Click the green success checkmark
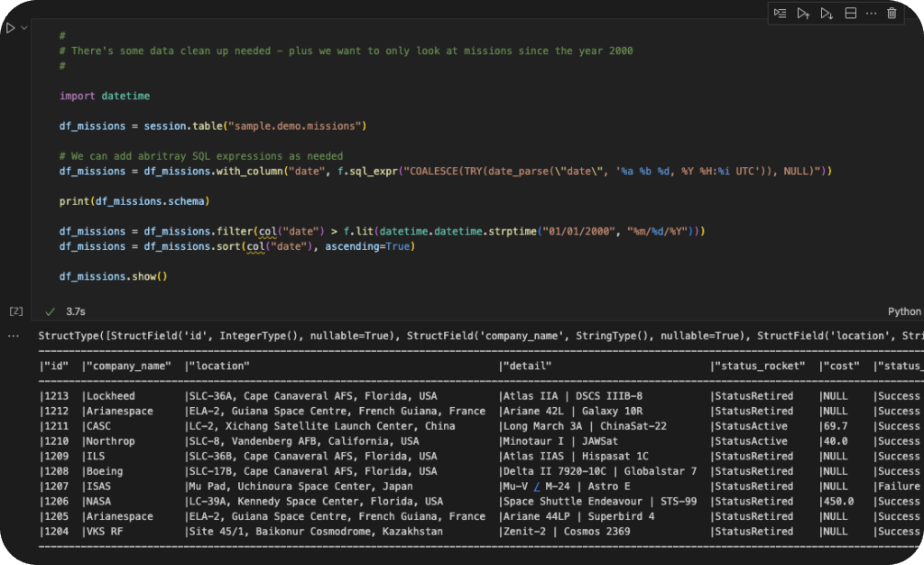The width and height of the screenshot is (924, 565). point(50,311)
